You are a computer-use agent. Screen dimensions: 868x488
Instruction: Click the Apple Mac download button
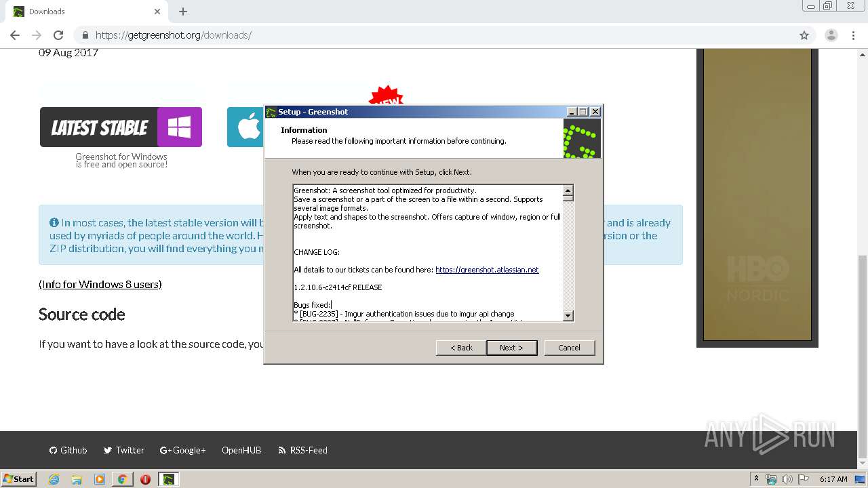(245, 127)
